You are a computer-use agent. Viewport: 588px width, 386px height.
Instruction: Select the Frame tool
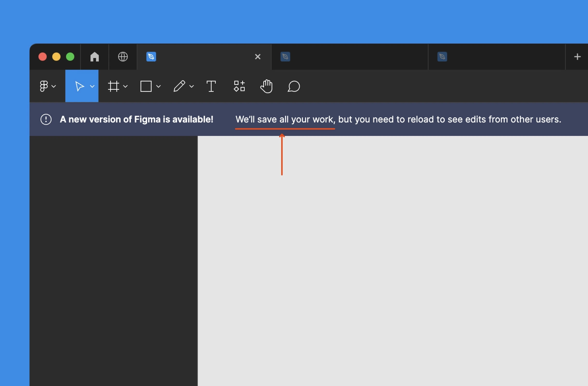(x=114, y=86)
